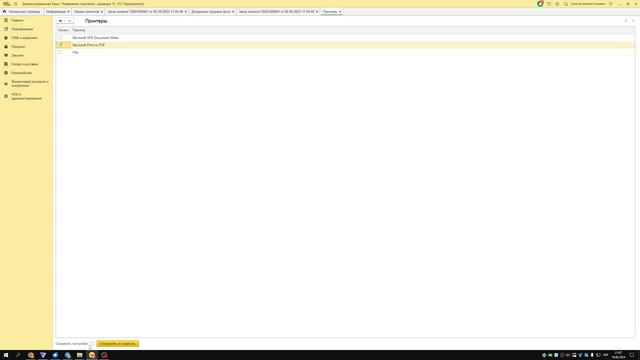Screen dimensions: 640x360
Task: Sort by the Печать column header
Action: click(x=63, y=30)
